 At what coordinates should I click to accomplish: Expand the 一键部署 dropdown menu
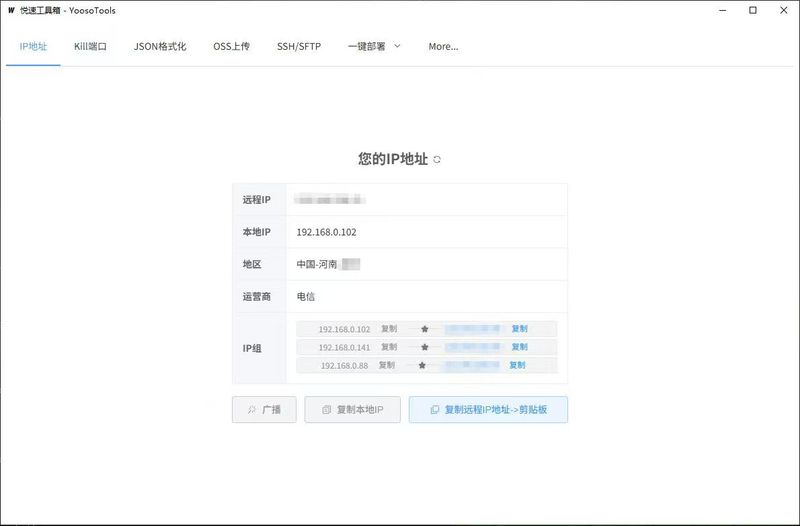(x=374, y=46)
